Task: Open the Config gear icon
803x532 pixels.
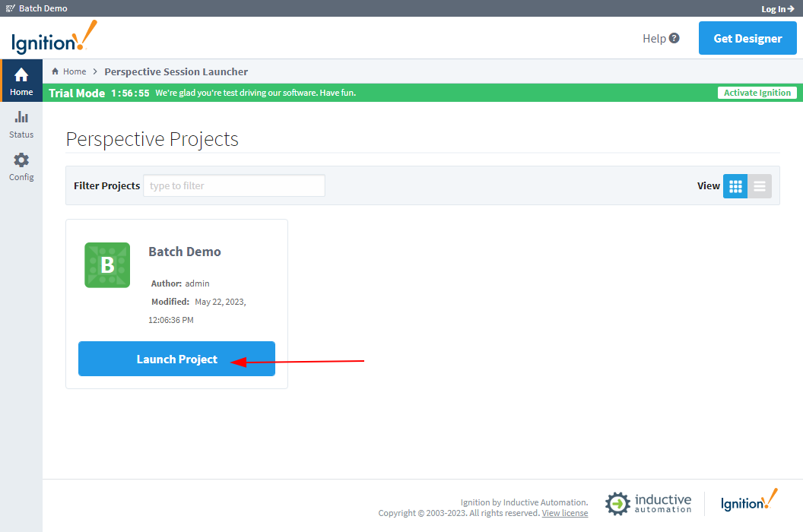Action: pyautogui.click(x=21, y=160)
